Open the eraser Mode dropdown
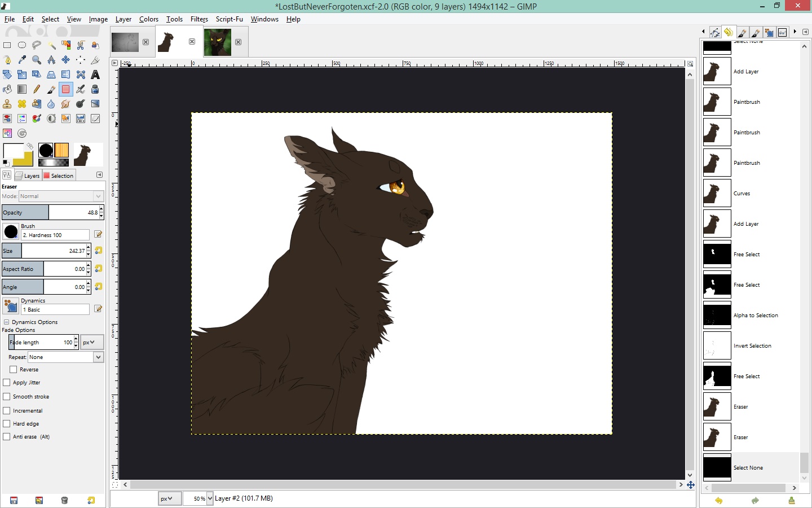Image resolution: width=812 pixels, height=508 pixels. 61,196
